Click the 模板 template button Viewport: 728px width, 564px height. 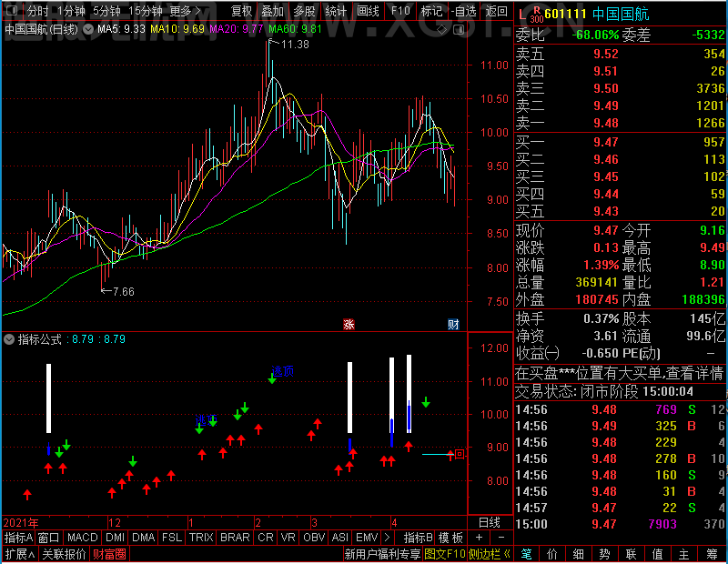(450, 537)
